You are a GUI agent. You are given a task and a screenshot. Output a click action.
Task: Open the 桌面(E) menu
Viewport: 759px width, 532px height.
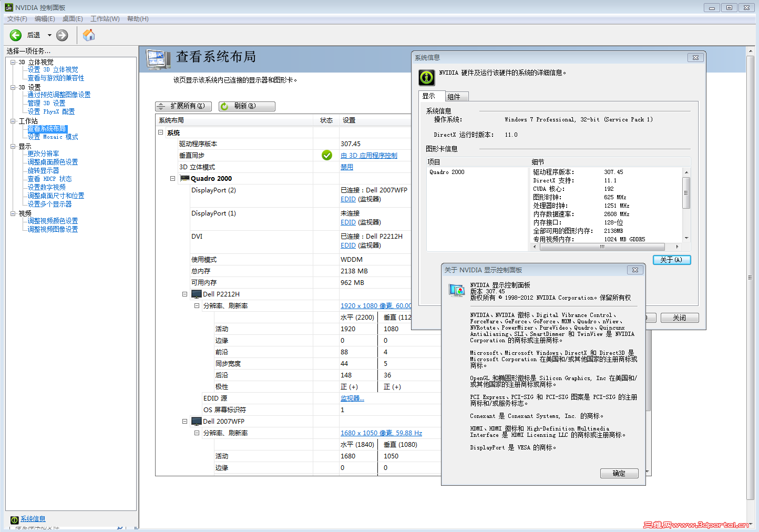click(x=73, y=19)
